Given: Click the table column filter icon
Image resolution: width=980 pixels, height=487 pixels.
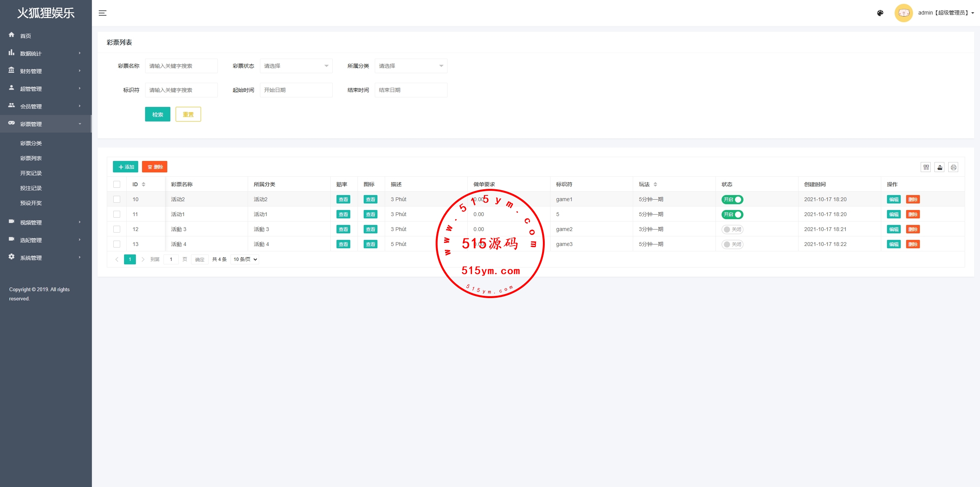Looking at the screenshot, I should [926, 167].
